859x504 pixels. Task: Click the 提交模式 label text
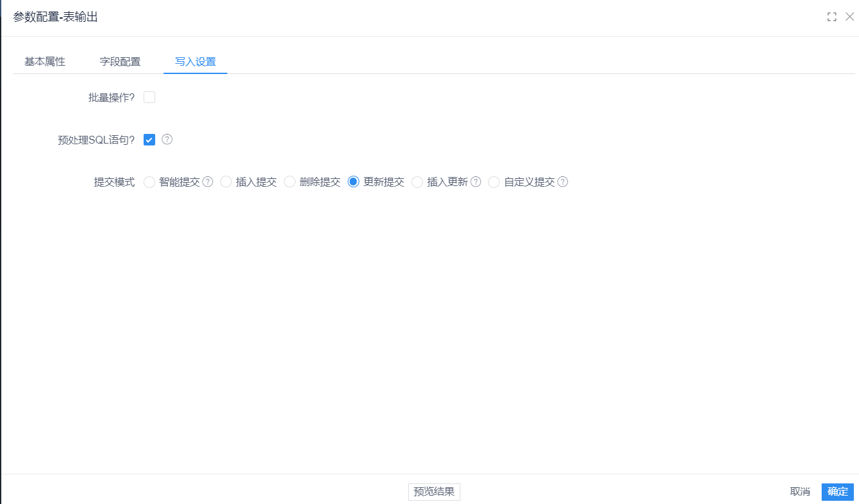115,182
